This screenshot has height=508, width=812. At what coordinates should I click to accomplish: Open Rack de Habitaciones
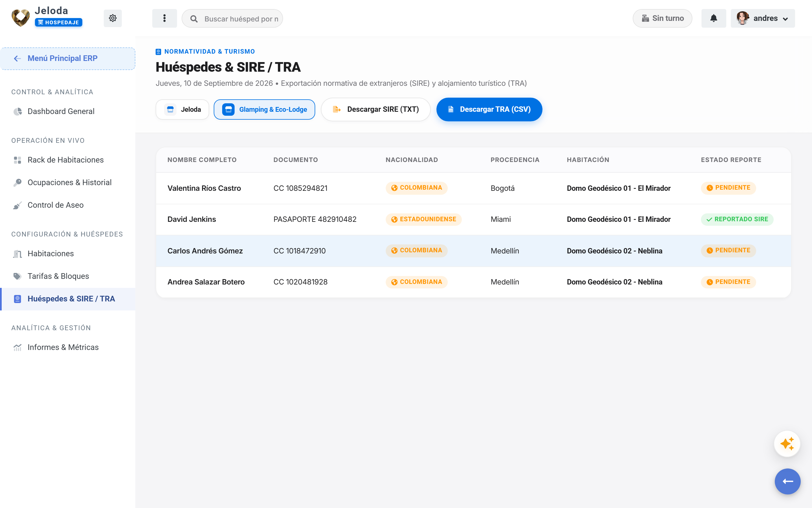(x=68, y=160)
